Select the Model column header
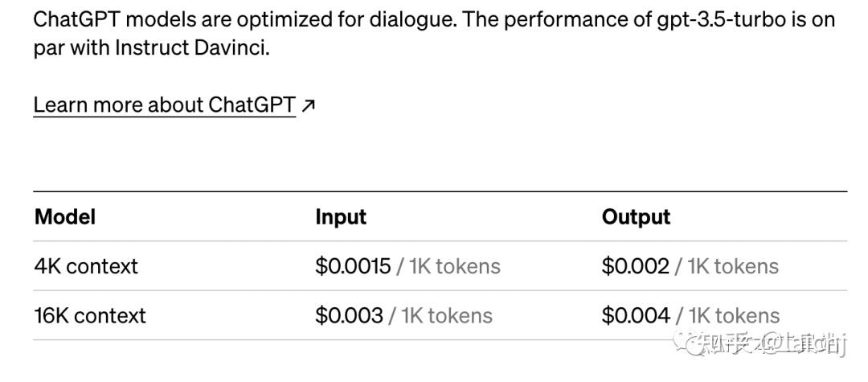Image resolution: width=868 pixels, height=382 pixels. click(65, 217)
